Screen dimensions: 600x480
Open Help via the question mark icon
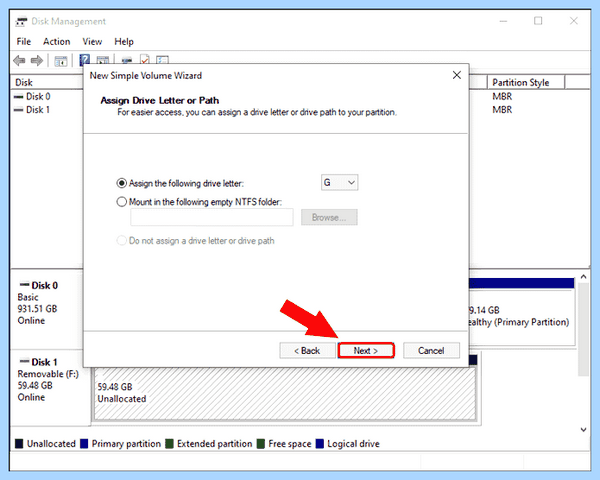(x=85, y=60)
